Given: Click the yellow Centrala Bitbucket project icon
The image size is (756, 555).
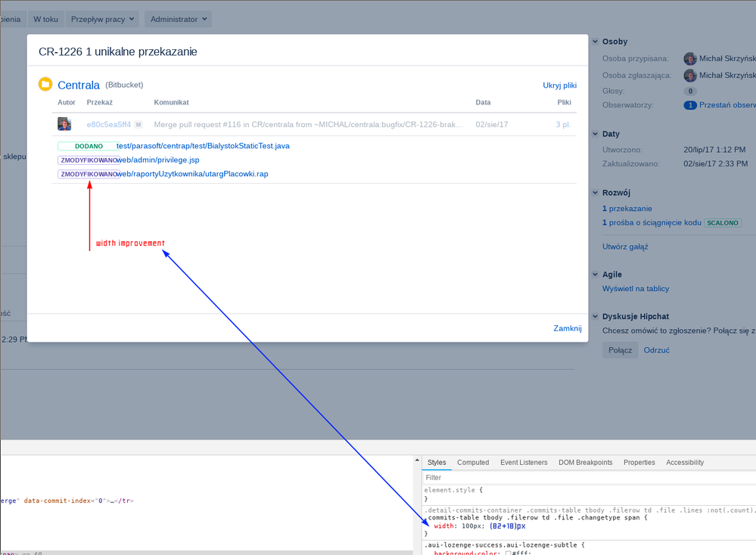Looking at the screenshot, I should click(x=45, y=84).
